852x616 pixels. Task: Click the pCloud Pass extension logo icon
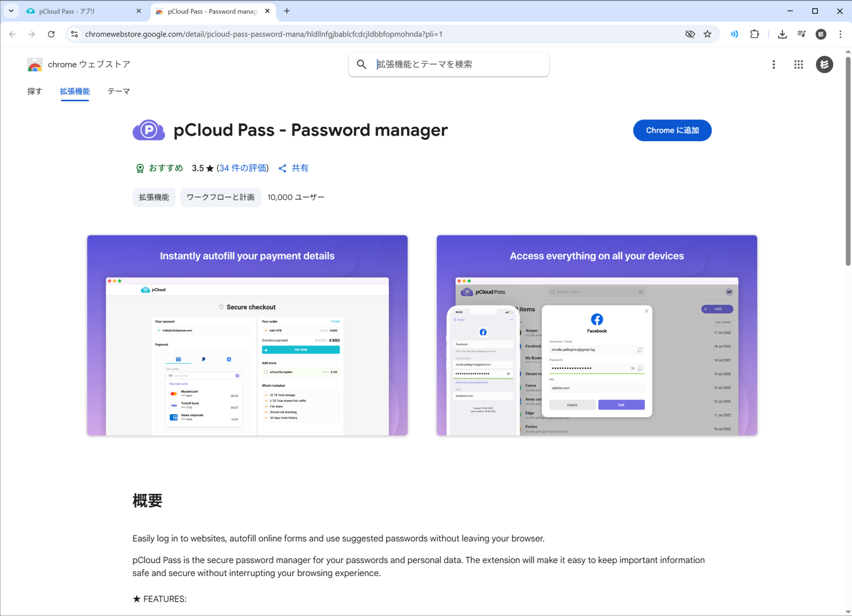click(149, 130)
